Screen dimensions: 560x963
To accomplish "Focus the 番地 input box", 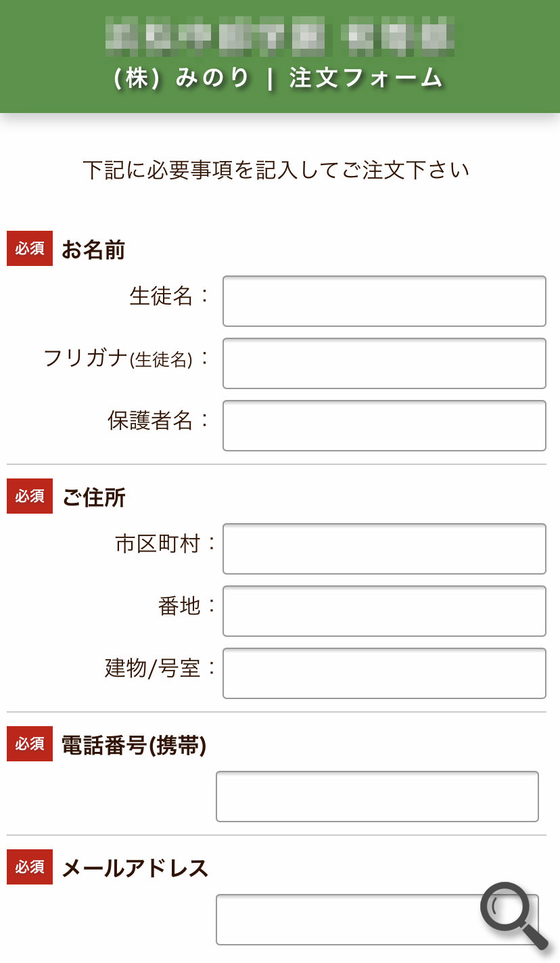I will click(384, 611).
